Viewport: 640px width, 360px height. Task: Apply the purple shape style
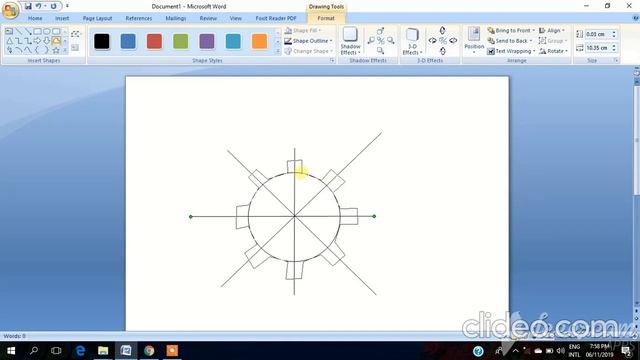tap(207, 41)
